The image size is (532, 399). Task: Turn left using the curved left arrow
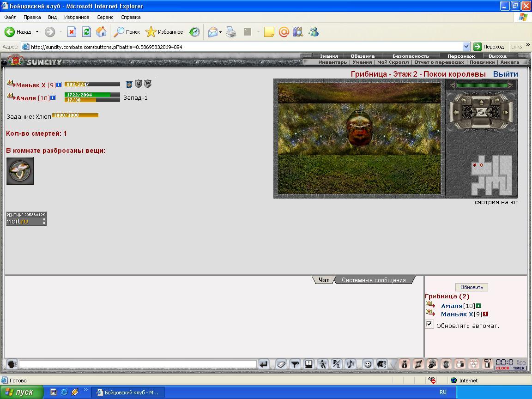(464, 100)
